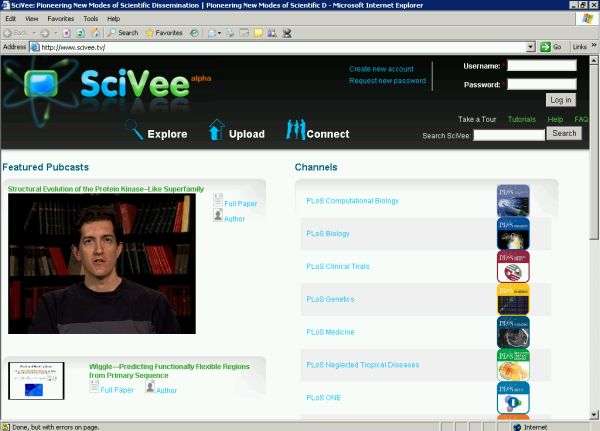
Task: Open the Favorites pane from the toolbar
Action: (x=164, y=33)
